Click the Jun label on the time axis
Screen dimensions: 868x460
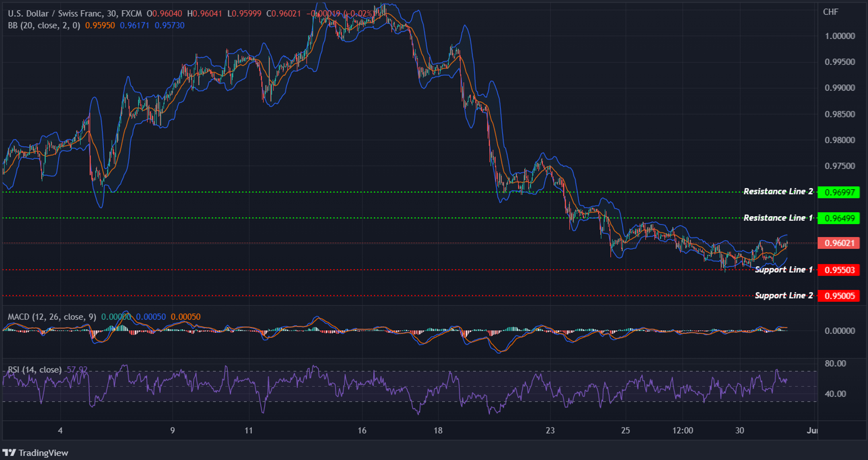click(812, 430)
